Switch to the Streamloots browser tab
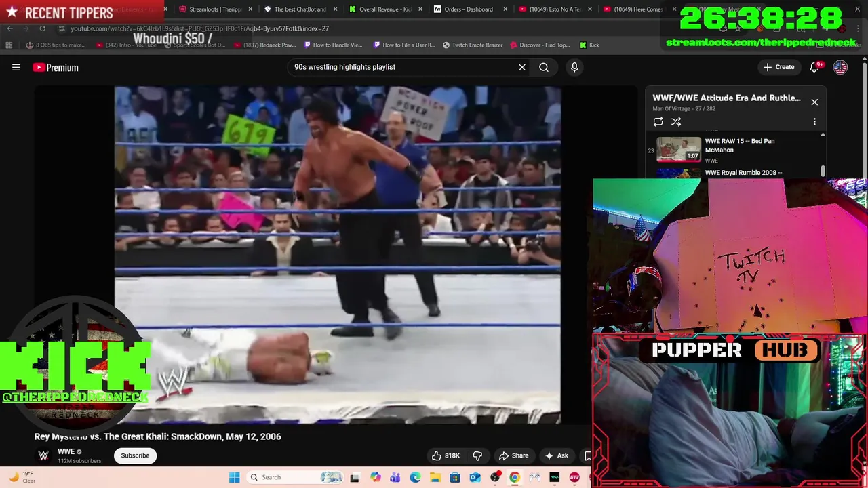868x488 pixels. click(x=215, y=9)
